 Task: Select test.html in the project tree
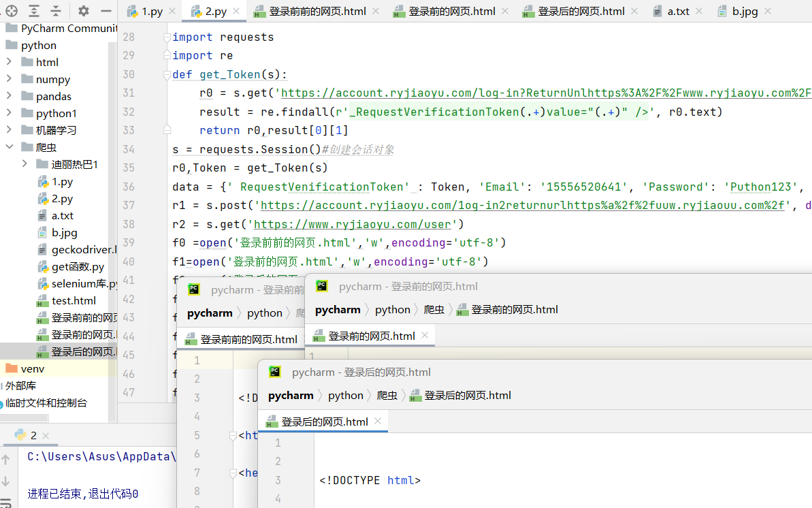(x=74, y=300)
